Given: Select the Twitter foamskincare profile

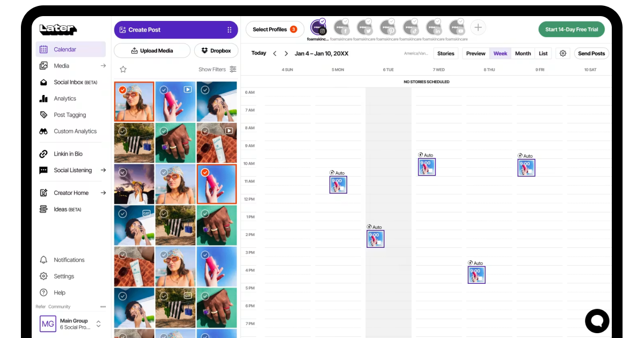Looking at the screenshot, I should (364, 27).
